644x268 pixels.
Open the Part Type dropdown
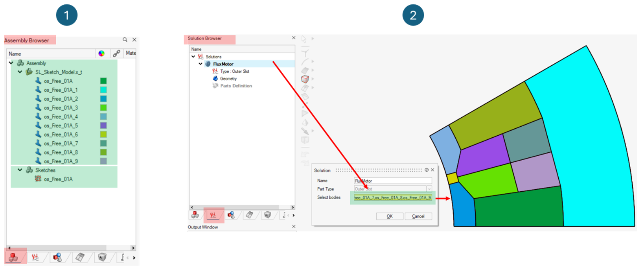[x=429, y=189]
